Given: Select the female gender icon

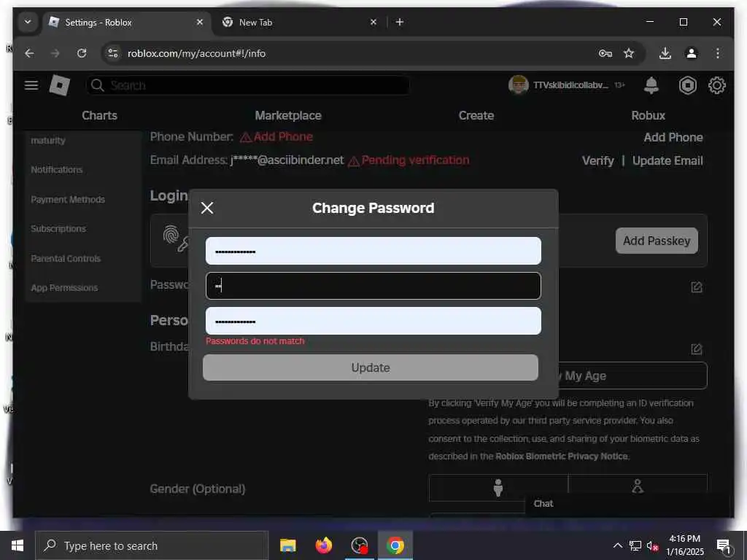Looking at the screenshot, I should [x=638, y=486].
